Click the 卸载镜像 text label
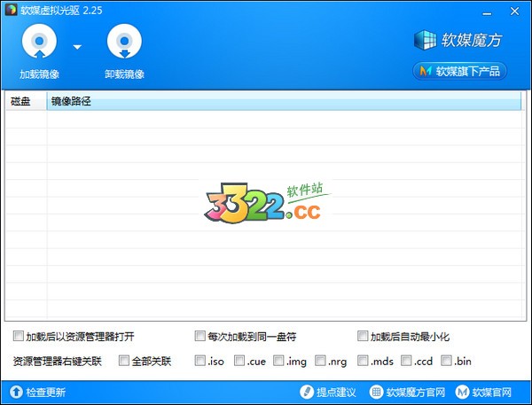This screenshot has height=405, width=532. point(124,74)
